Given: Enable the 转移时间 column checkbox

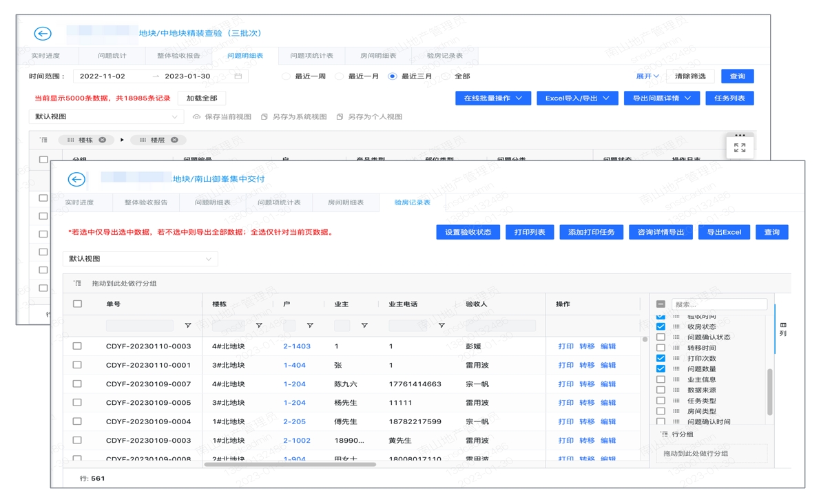Looking at the screenshot, I should coord(661,348).
